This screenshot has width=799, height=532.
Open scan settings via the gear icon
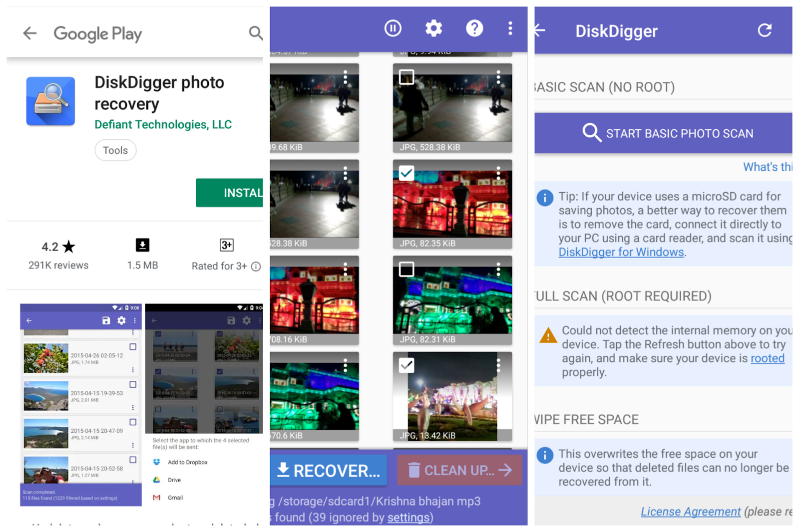pyautogui.click(x=433, y=28)
